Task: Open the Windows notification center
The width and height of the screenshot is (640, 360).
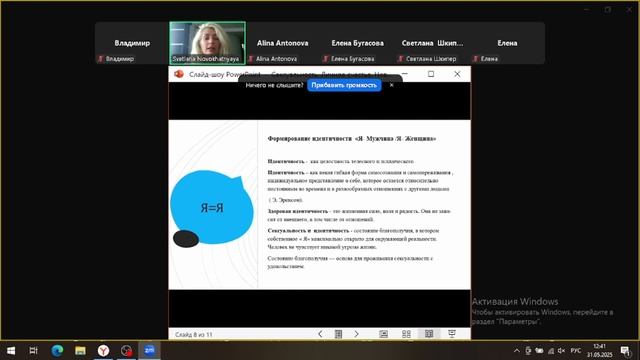Action: pos(625,350)
